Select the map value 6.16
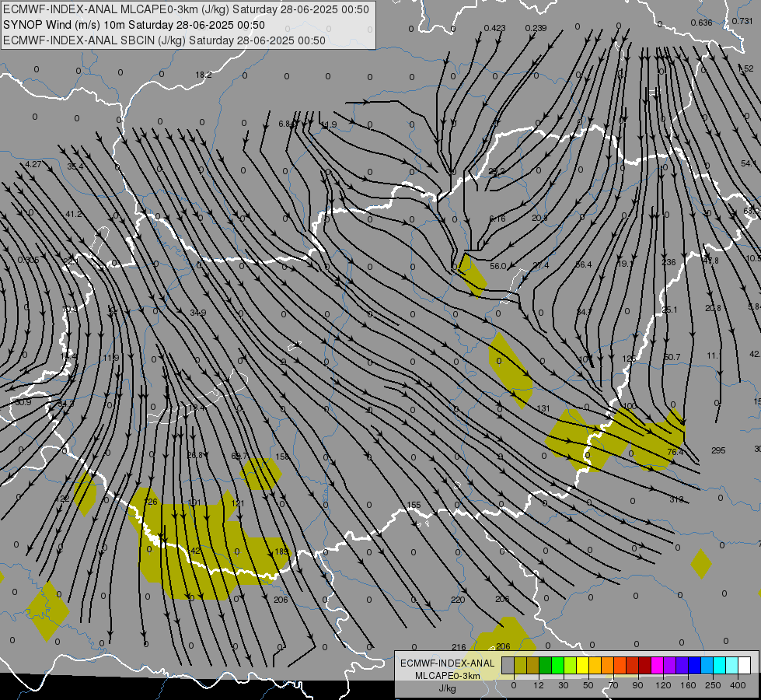761x700 pixels. [x=497, y=219]
